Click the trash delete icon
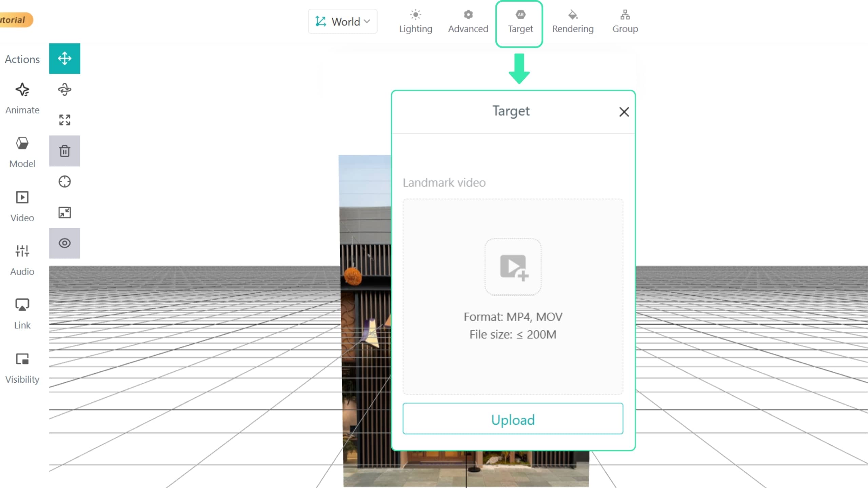 coord(64,151)
